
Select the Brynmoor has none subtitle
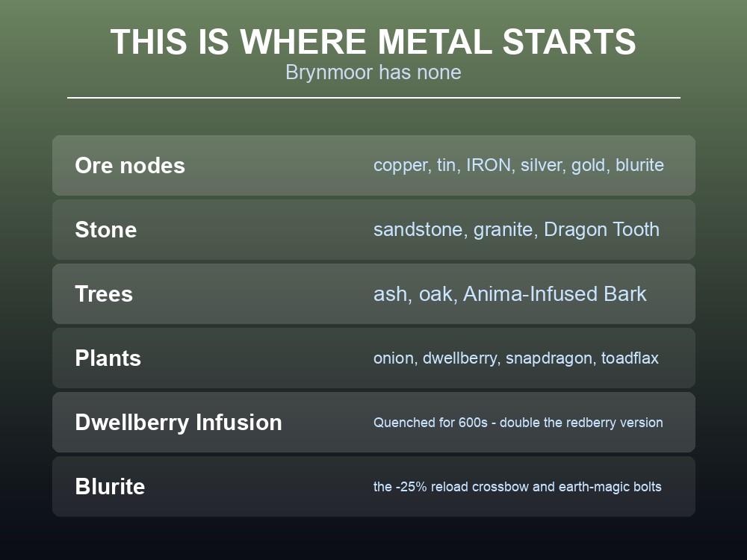pyautogui.click(x=373, y=72)
